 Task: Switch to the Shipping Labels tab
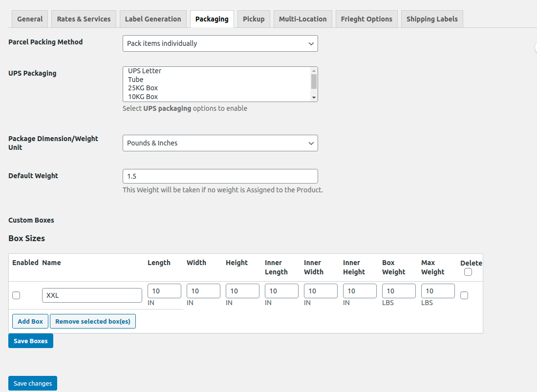(x=432, y=19)
